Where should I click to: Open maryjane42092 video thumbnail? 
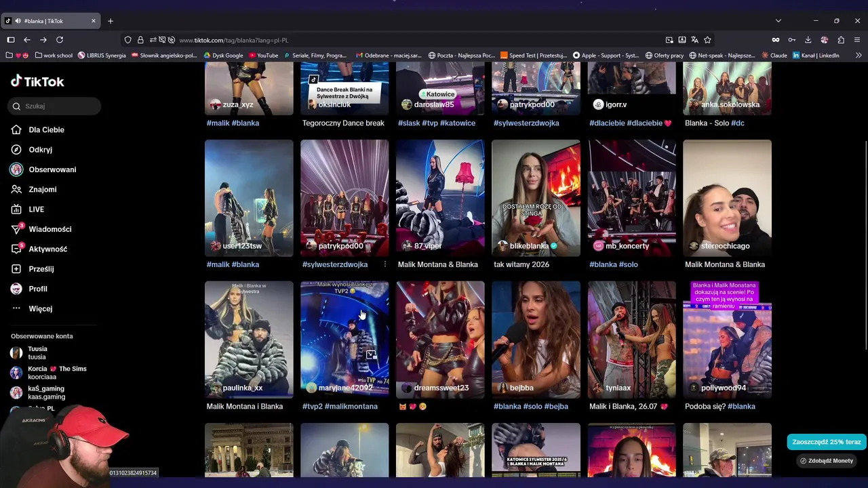344,340
